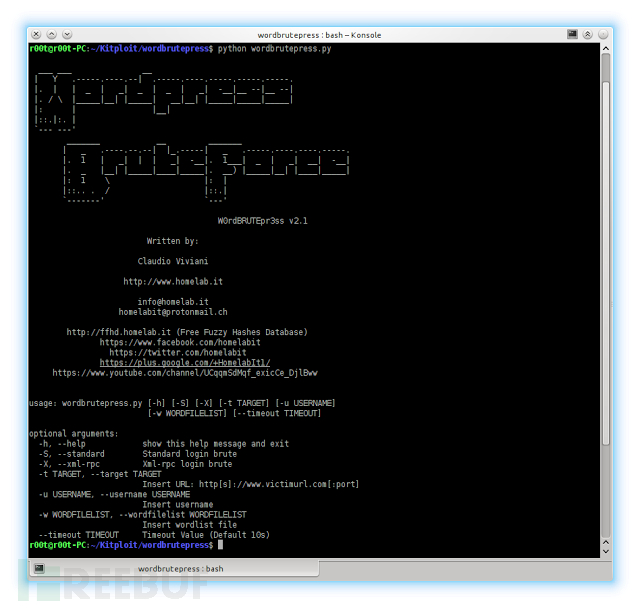Click the 'Claudio Viviani' author name
Viewport: 640px width, 608px height.
coord(173,261)
